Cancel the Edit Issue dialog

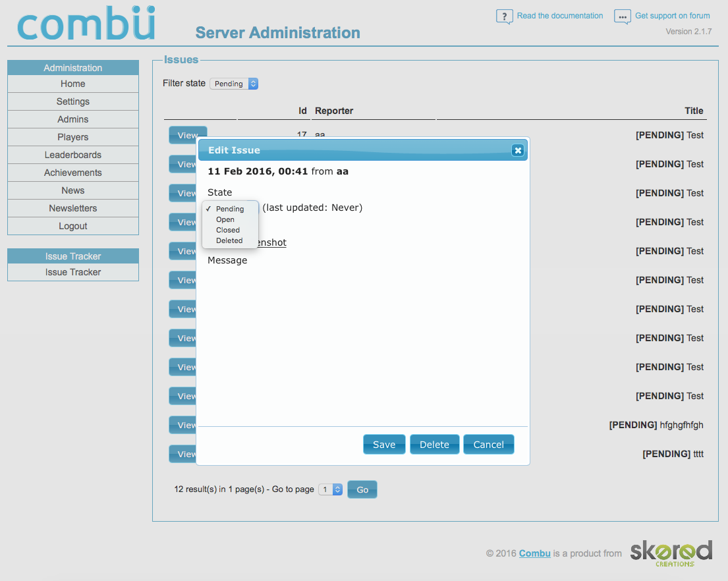coord(488,445)
